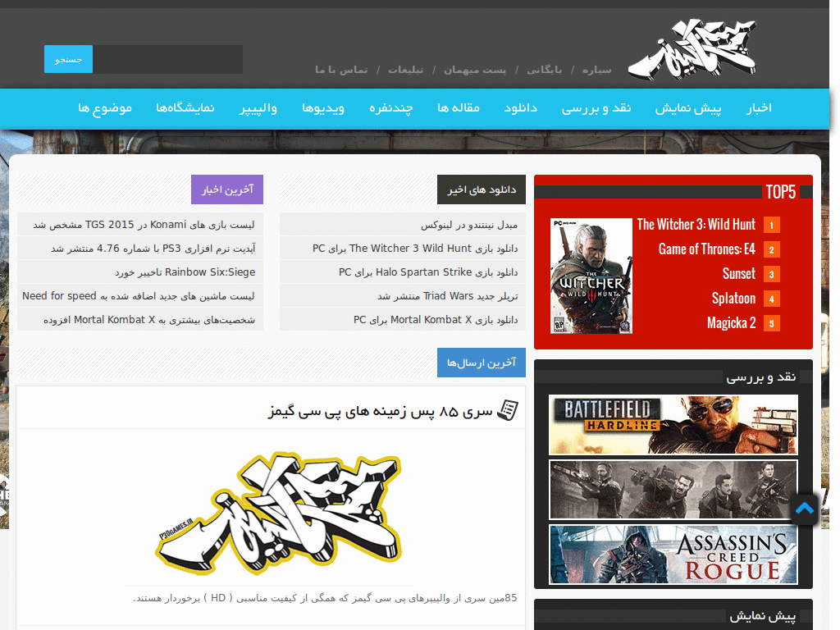Open the سری ۸۵ پس زمینه post title

(380, 412)
